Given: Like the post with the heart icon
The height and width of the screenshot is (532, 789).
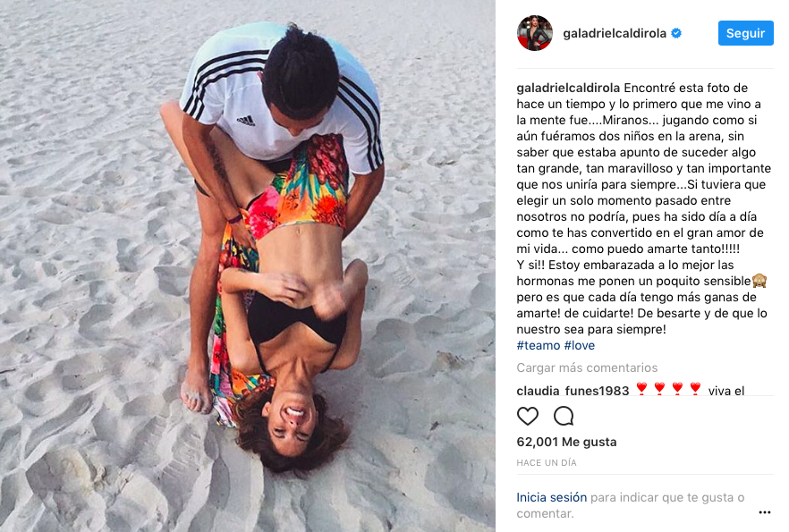Looking at the screenshot, I should (528, 417).
